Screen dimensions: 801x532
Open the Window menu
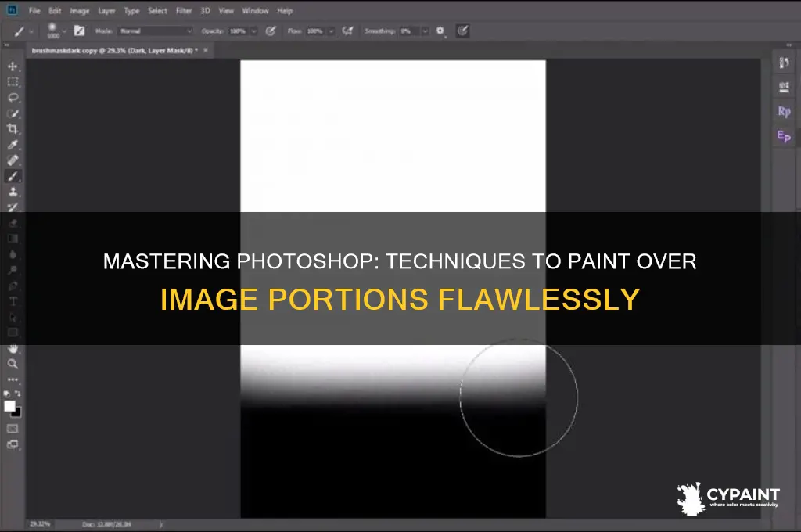pos(255,11)
